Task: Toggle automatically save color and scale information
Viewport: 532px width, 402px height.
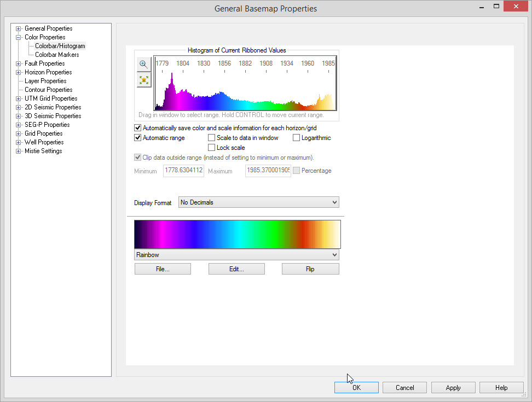Action: [138, 128]
